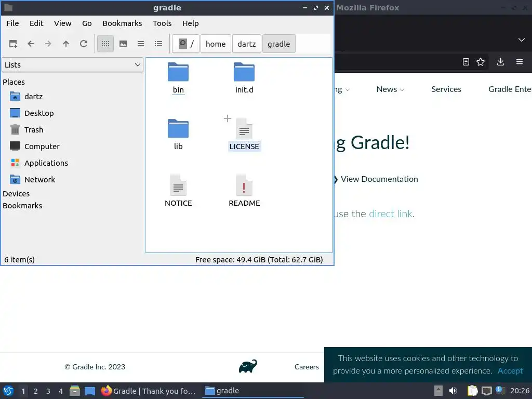Open new tab in file manager toolbar

(x=13, y=44)
